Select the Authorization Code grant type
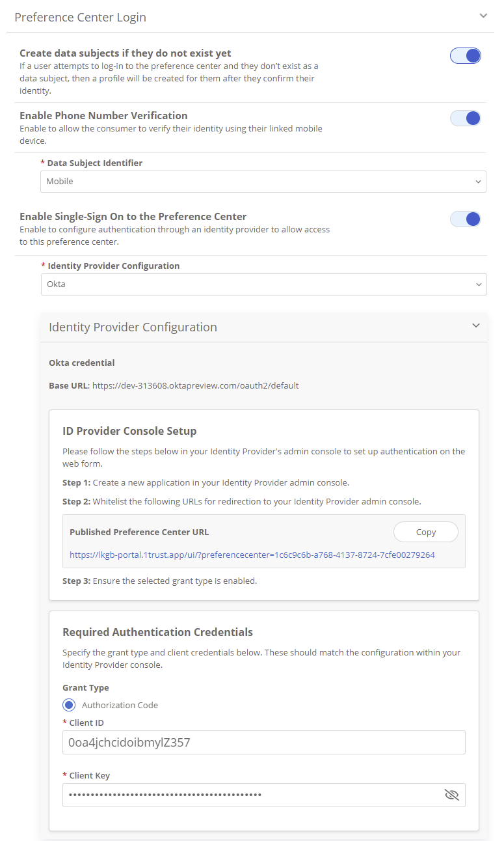The height and width of the screenshot is (841, 504). pos(69,705)
